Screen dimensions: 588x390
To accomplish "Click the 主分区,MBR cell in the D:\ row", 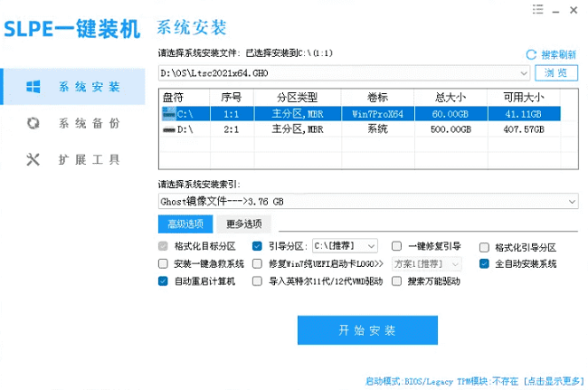I will pos(298,129).
